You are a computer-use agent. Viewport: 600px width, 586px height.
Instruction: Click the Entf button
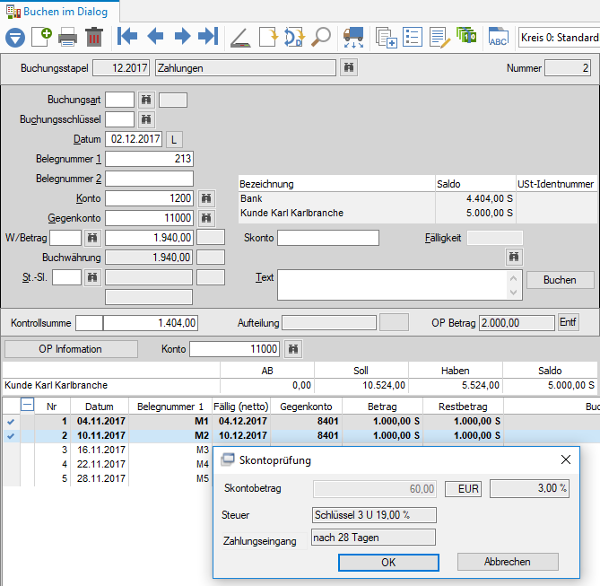tap(568, 322)
